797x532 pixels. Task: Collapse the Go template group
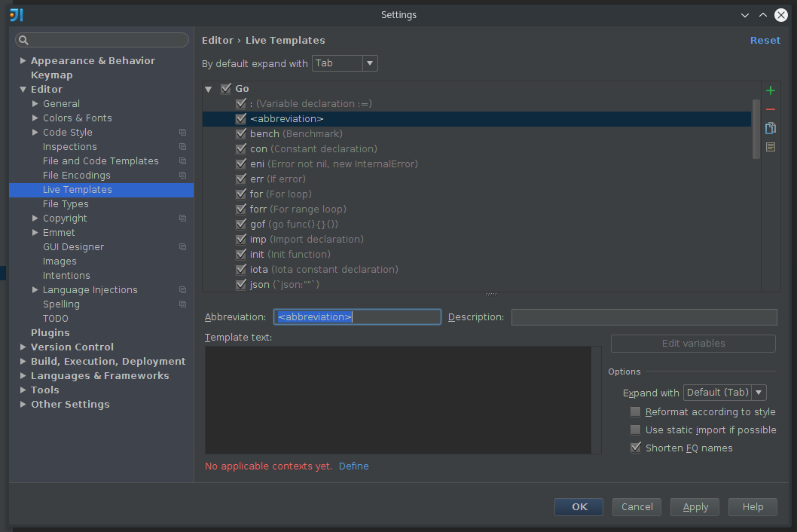click(208, 88)
